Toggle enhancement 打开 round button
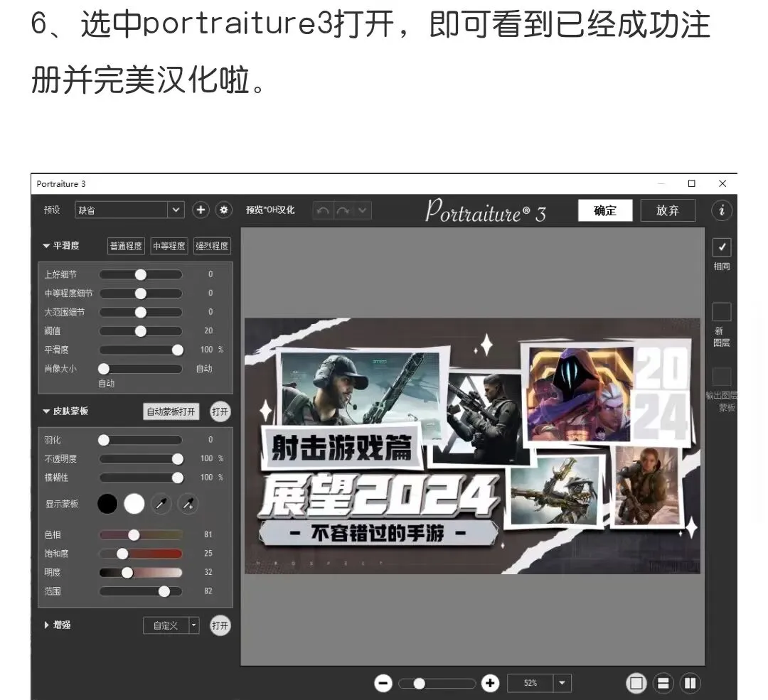 pyautogui.click(x=220, y=625)
